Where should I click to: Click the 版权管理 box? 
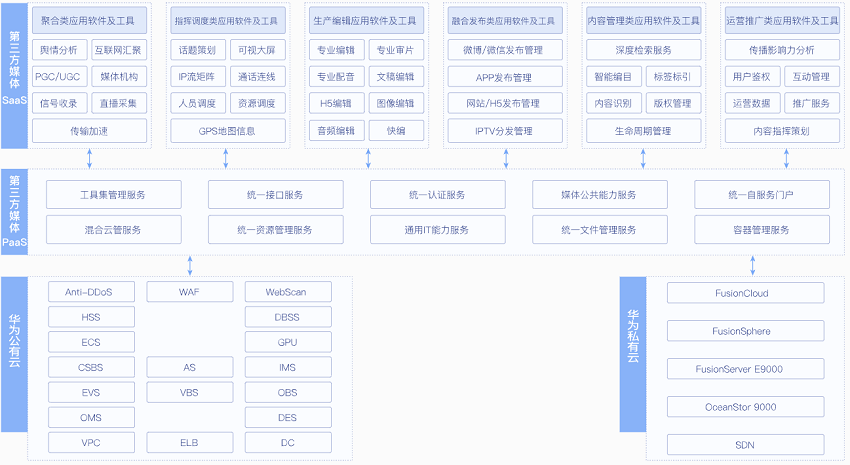pos(673,103)
